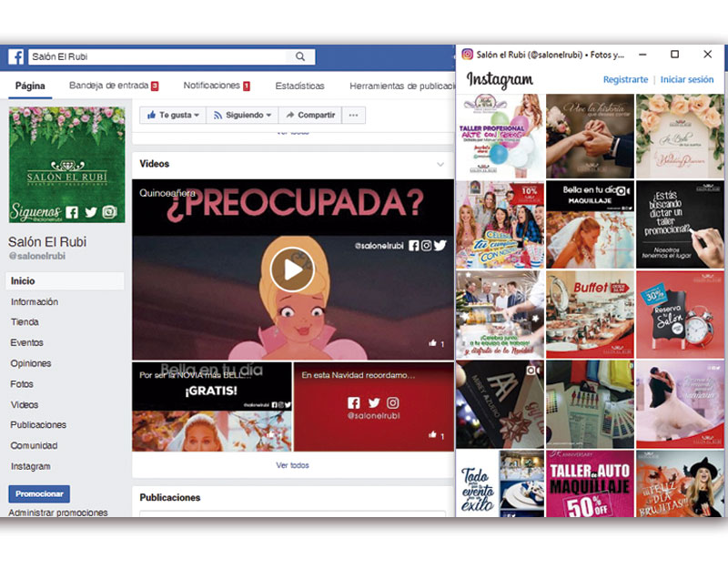
Task: Select Comunidad in the sidebar
Action: pos(34,445)
